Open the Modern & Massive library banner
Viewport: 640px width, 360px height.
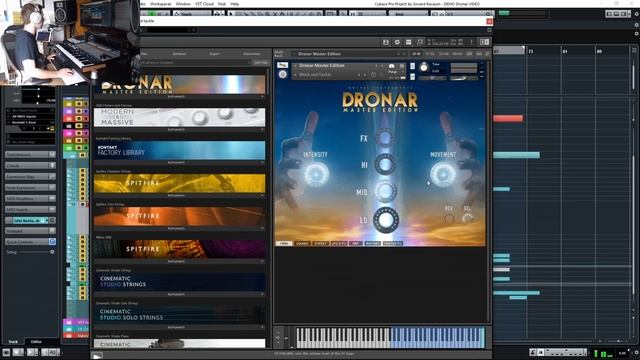[180, 117]
